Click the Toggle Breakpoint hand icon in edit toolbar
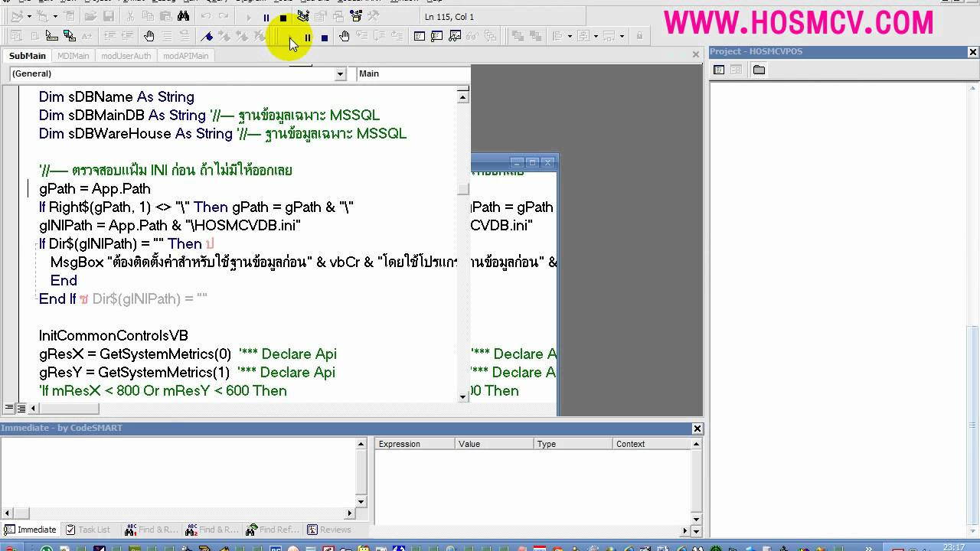Image resolution: width=980 pixels, height=551 pixels. point(149,36)
